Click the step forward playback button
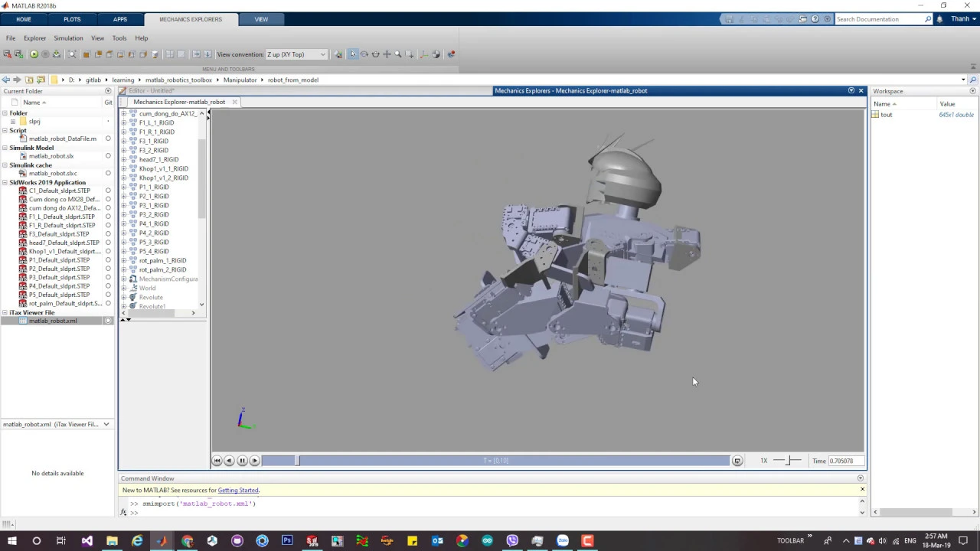This screenshot has width=980, height=551. [x=255, y=461]
